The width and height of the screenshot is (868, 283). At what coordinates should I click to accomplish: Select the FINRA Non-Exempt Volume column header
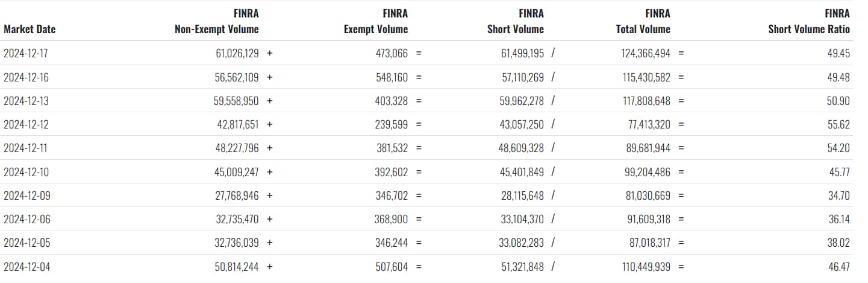[217, 21]
